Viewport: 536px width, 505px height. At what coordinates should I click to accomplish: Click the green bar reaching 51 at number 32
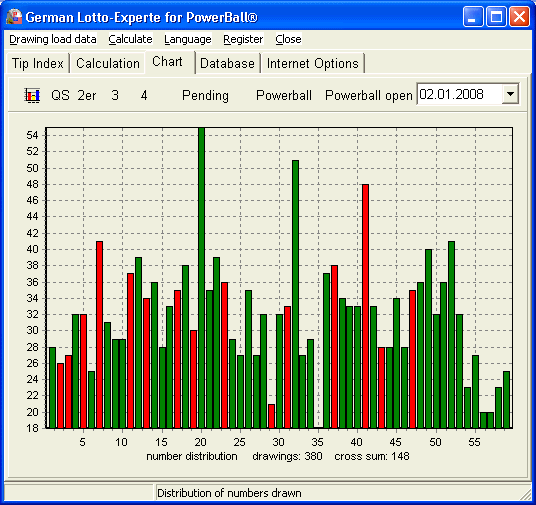coord(295,294)
